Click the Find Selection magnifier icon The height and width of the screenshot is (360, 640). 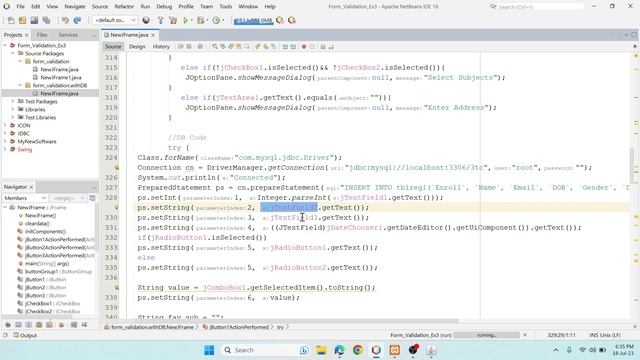[215, 47]
